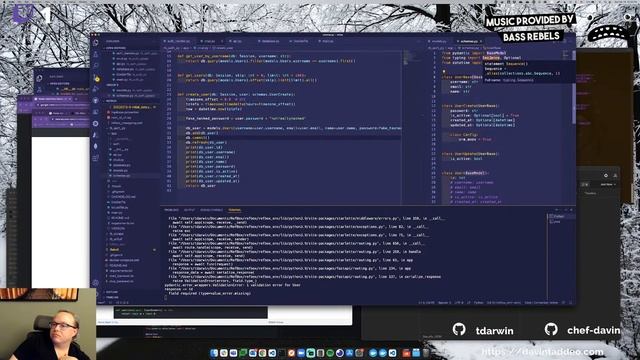Image resolution: width=640 pixels, height=360 pixels.
Task: Switch to the database.py editor tab
Action: tap(269, 41)
